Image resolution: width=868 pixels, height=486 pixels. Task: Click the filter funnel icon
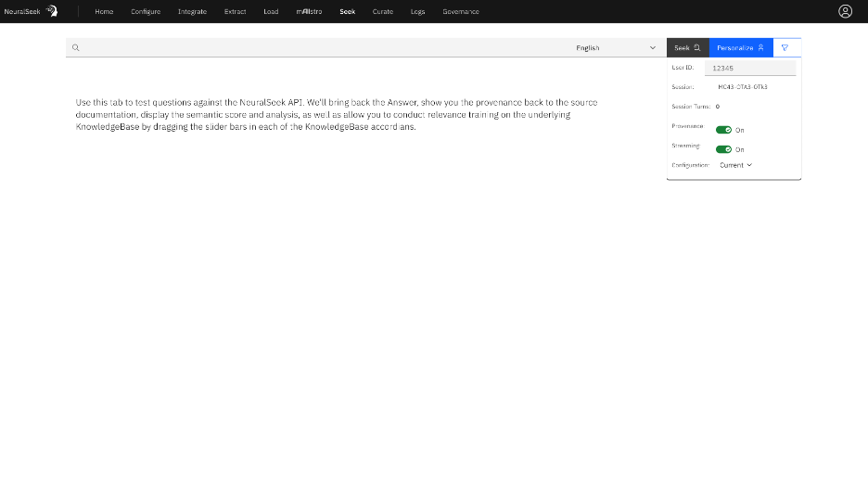click(x=785, y=47)
